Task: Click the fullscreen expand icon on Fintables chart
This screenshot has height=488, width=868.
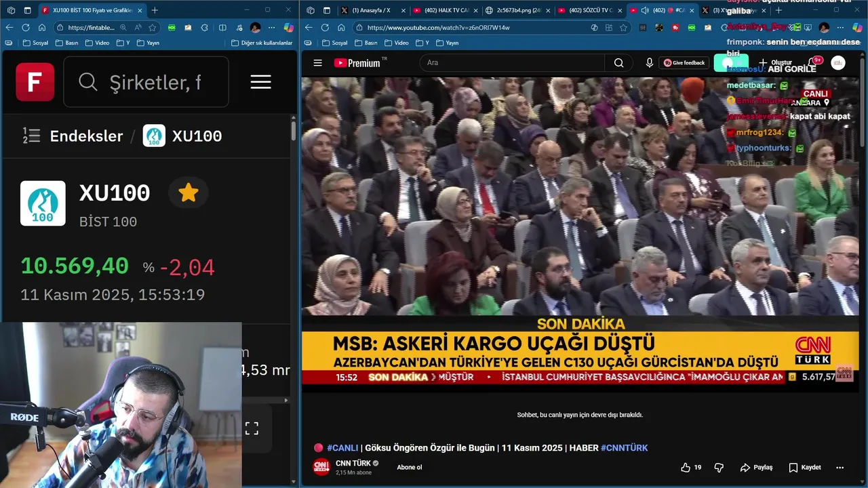Action: pos(252,428)
